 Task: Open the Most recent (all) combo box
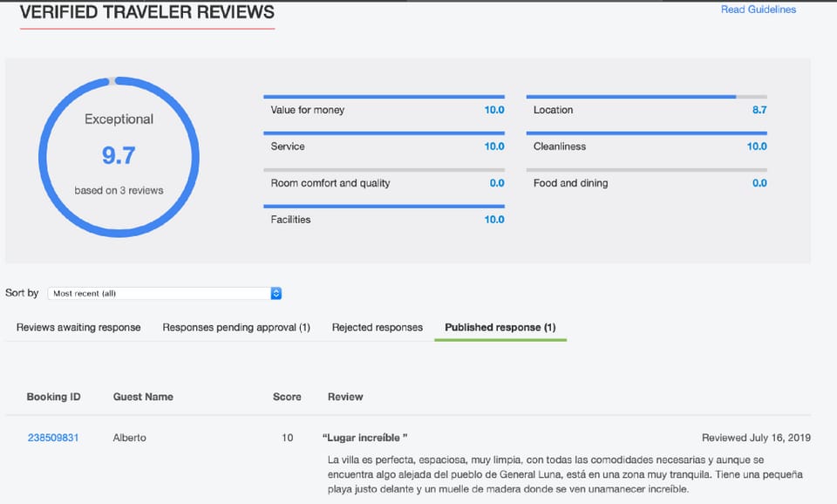pos(165,293)
